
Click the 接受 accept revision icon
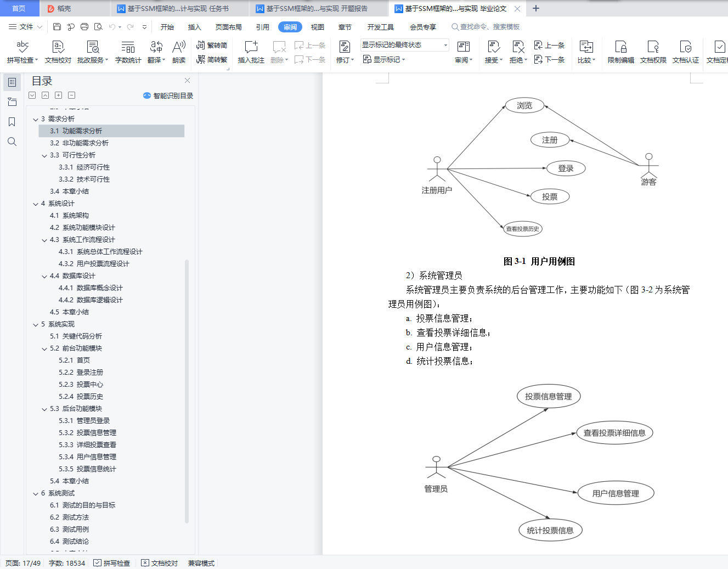pos(494,52)
